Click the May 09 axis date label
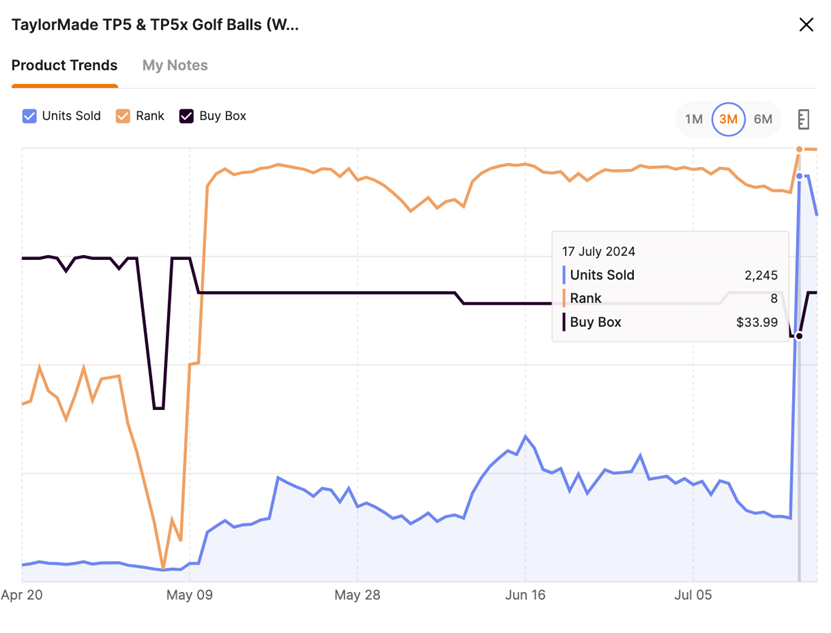The image size is (831, 633). (191, 595)
